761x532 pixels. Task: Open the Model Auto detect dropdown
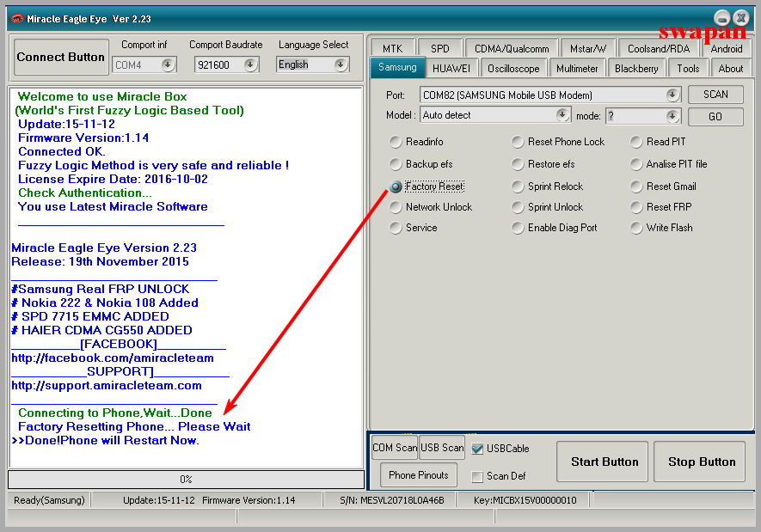coord(562,115)
